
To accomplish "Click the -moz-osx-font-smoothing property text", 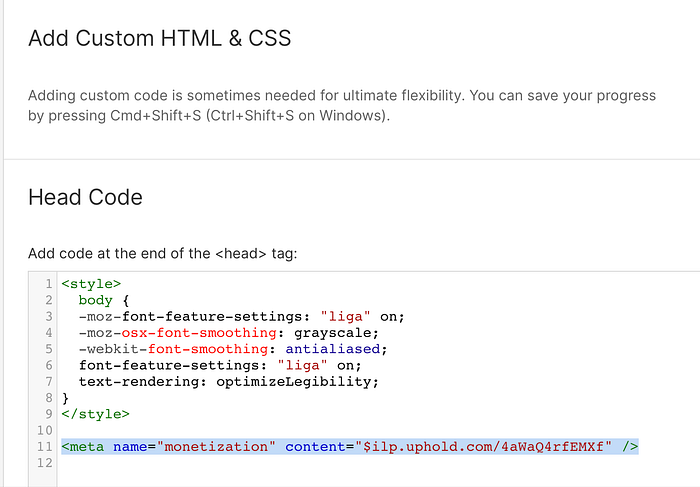I will pyautogui.click(x=177, y=333).
